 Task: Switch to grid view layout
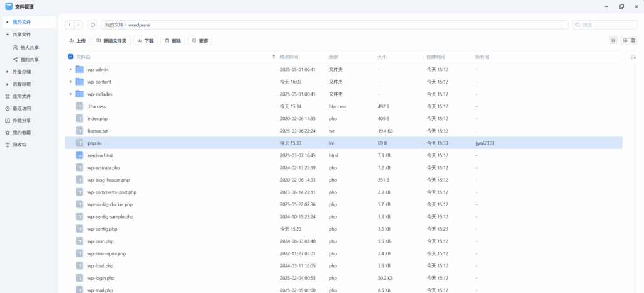(633, 40)
